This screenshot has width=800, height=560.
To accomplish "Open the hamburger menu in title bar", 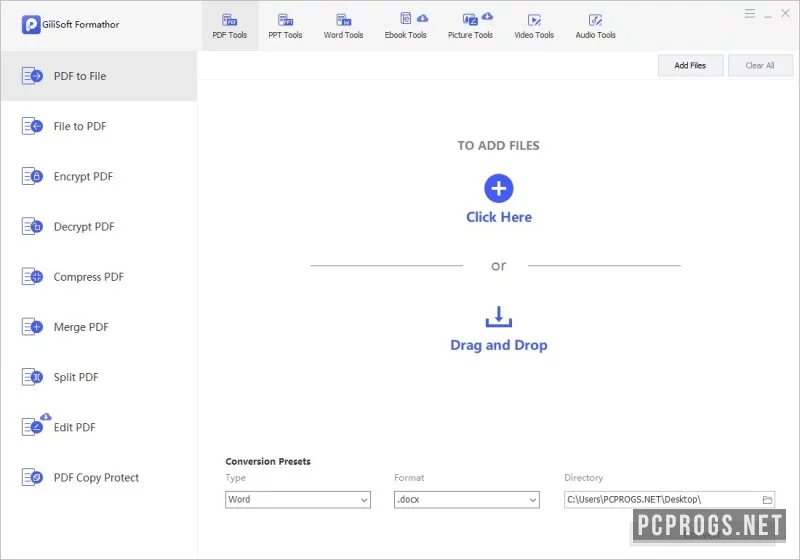I will tap(749, 14).
